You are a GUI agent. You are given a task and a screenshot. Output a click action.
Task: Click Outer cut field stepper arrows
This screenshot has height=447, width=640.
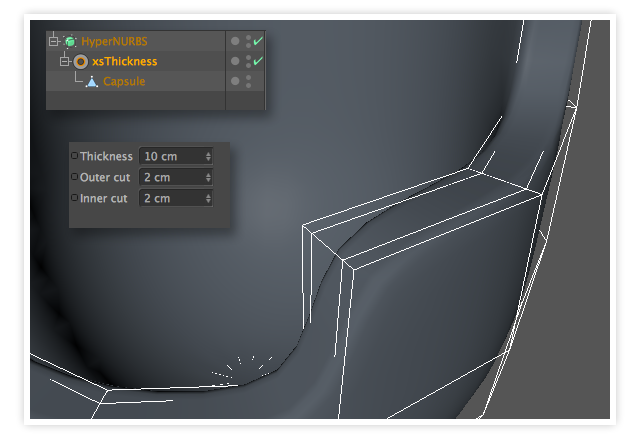click(x=208, y=178)
